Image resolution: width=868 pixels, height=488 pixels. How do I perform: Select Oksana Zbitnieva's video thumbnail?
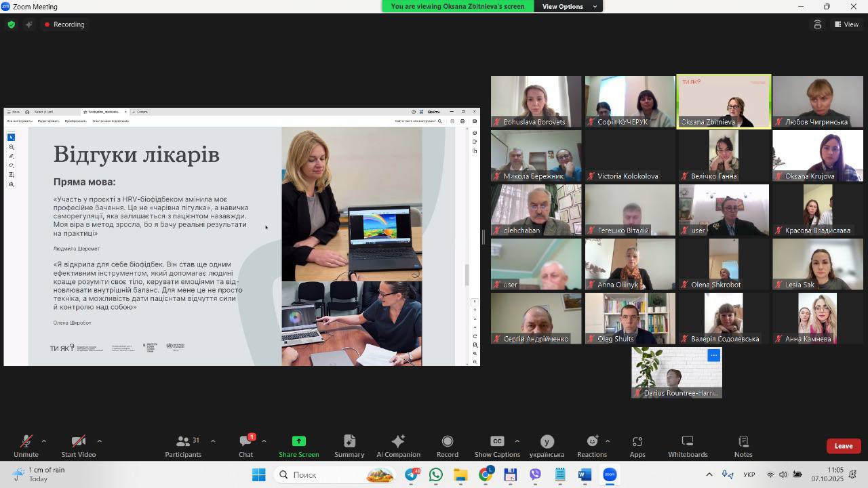(x=724, y=102)
